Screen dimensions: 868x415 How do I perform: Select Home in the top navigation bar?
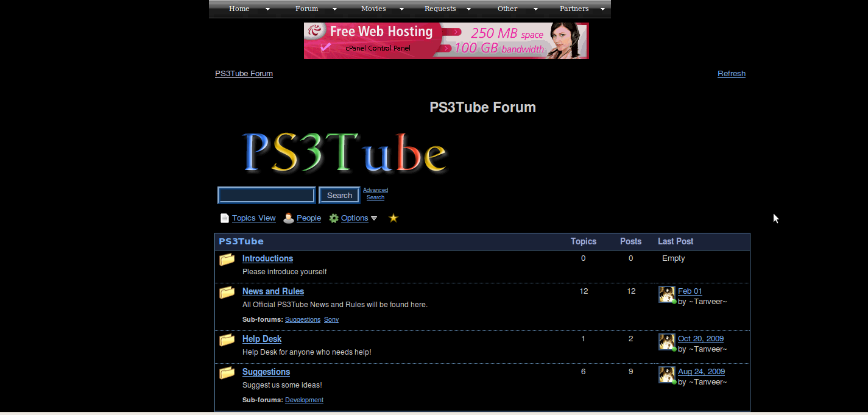coord(239,9)
